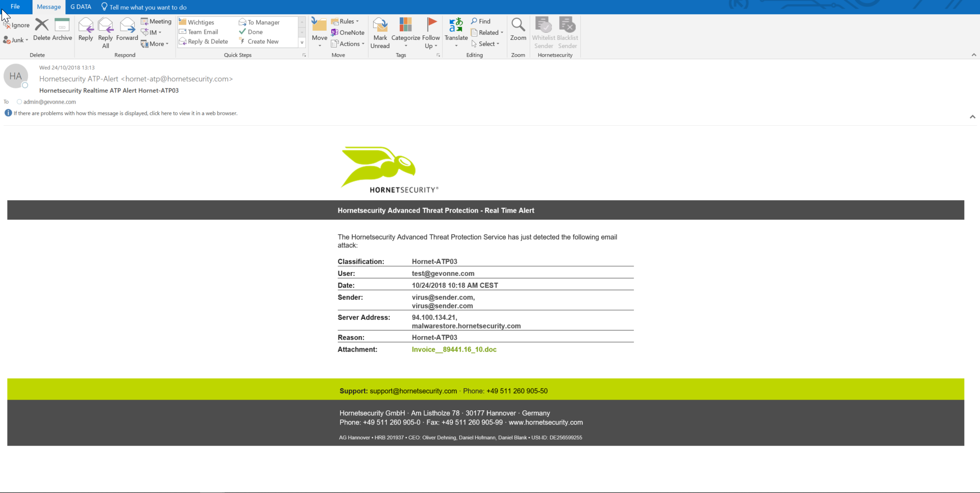Screen dimensions: 980x493
Task: Expand the More respond options
Action: 155,44
